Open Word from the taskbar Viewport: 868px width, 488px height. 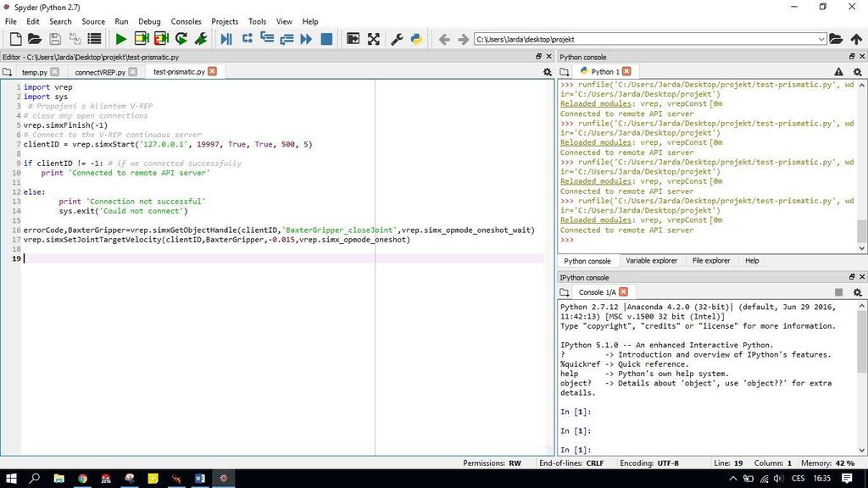pos(200,479)
